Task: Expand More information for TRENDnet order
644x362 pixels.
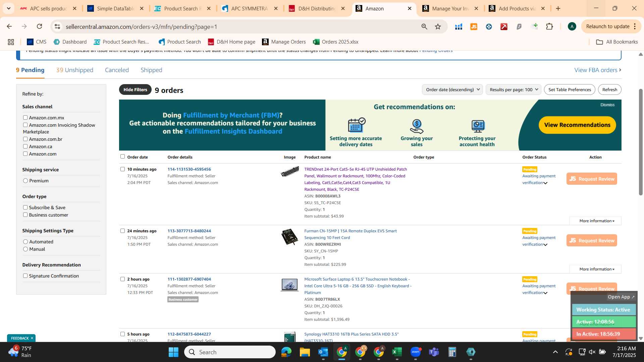Action: pyautogui.click(x=596, y=221)
